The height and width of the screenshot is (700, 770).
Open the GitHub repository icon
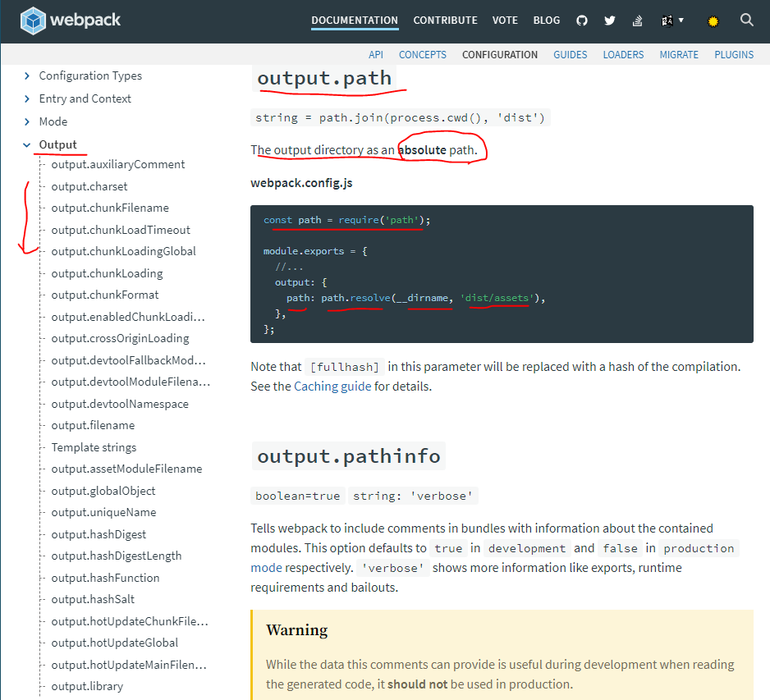pos(582,21)
